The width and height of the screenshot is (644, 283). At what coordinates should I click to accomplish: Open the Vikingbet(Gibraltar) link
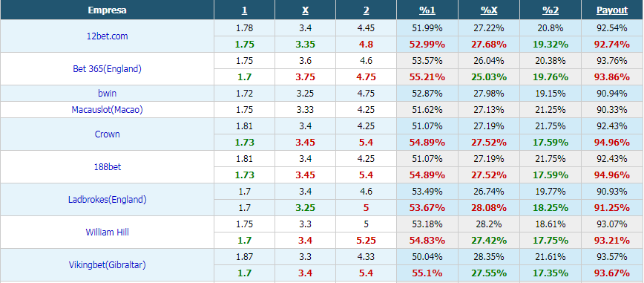coord(107,265)
